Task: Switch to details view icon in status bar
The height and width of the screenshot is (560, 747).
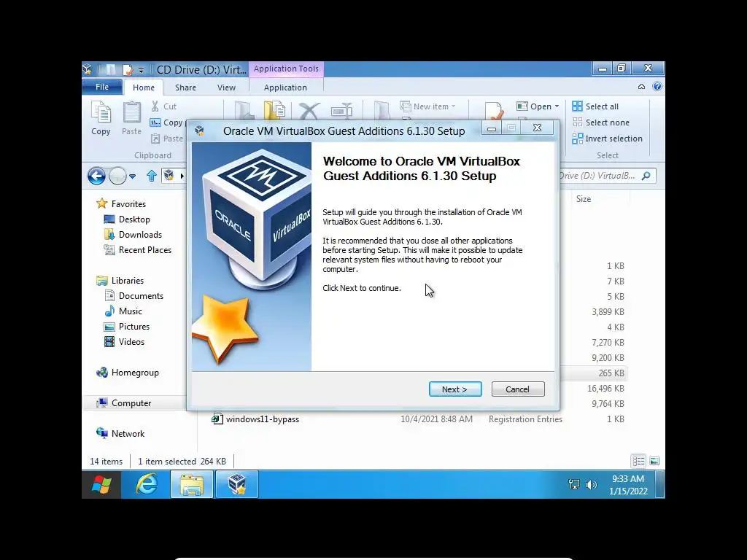Action: pos(639,461)
